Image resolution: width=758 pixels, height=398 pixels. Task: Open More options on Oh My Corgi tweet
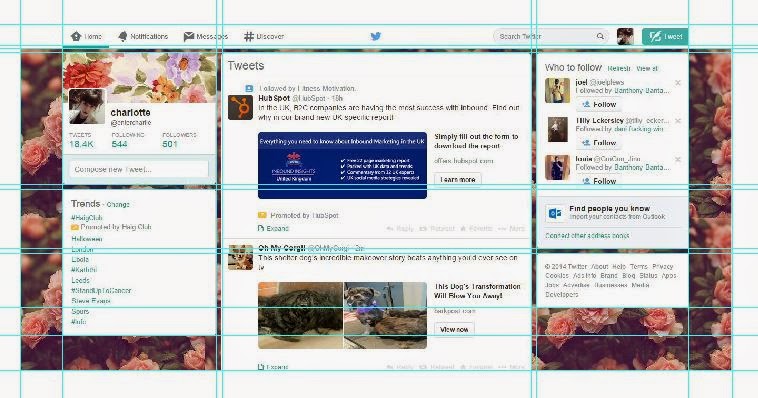(510, 367)
